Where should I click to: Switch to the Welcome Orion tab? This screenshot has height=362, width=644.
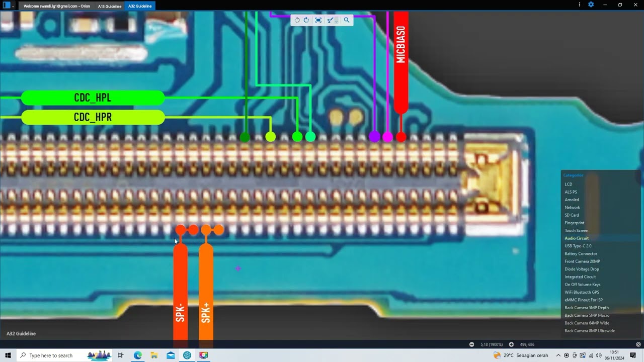click(56, 6)
